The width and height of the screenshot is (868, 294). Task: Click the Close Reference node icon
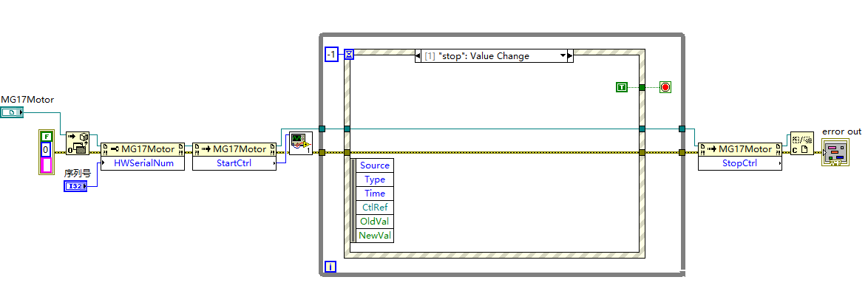(x=801, y=143)
